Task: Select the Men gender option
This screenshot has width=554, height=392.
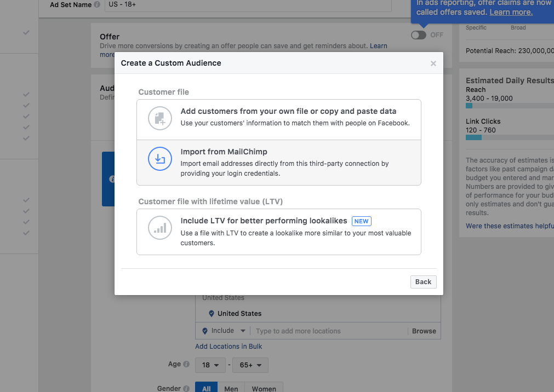Action: 231,388
